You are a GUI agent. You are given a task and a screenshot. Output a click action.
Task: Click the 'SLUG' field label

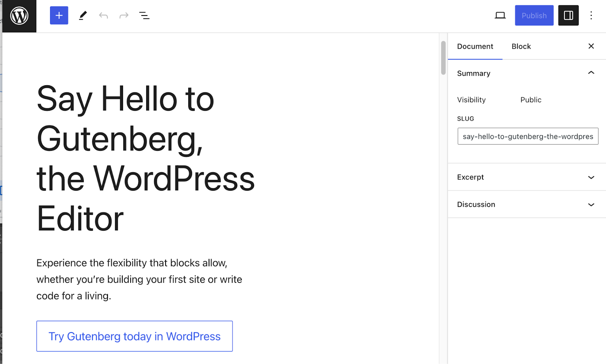465,119
